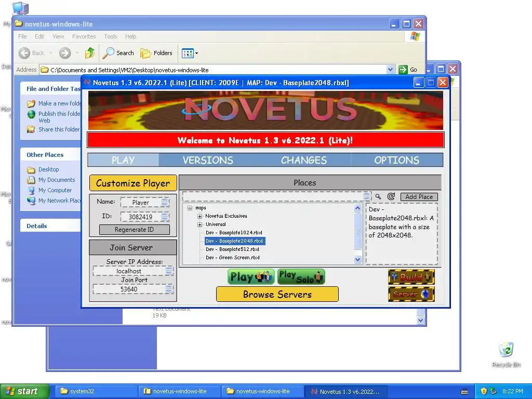Select Dev - Baseplate512.rbxl map
This screenshot has width=532, height=399.
[x=232, y=249]
